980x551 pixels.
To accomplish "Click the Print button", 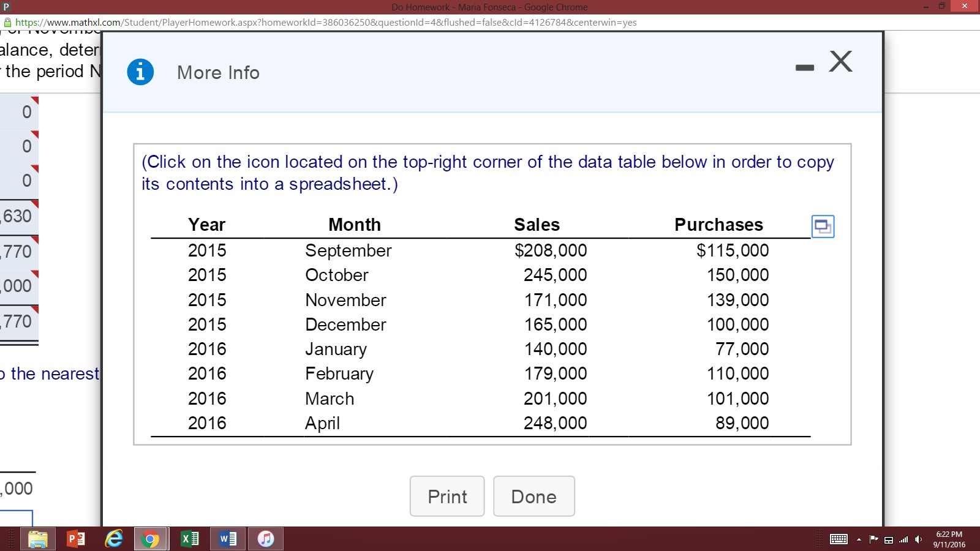I will click(447, 497).
